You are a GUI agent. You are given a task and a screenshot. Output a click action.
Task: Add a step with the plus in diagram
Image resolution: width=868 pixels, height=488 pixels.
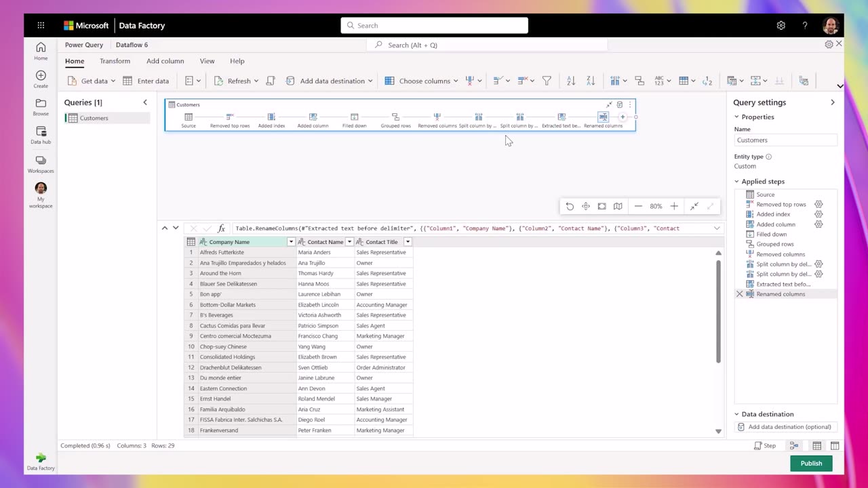coord(623,117)
